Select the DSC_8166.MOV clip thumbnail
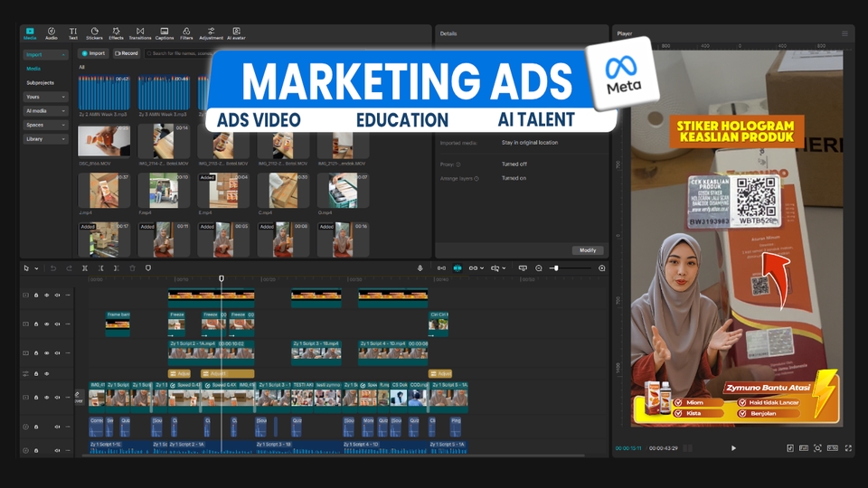Screen dimensions: 868x488 click(x=103, y=142)
